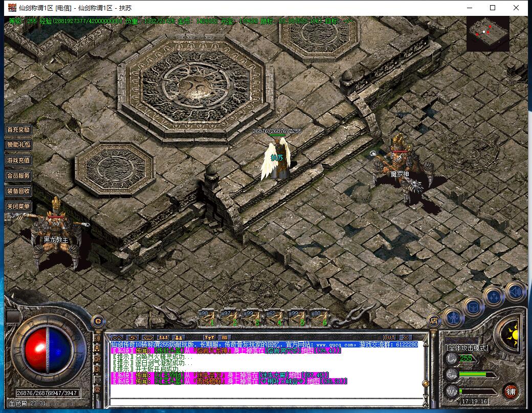
Task: Click the 血色殿 23:31 map location text
Action: pos(27,403)
